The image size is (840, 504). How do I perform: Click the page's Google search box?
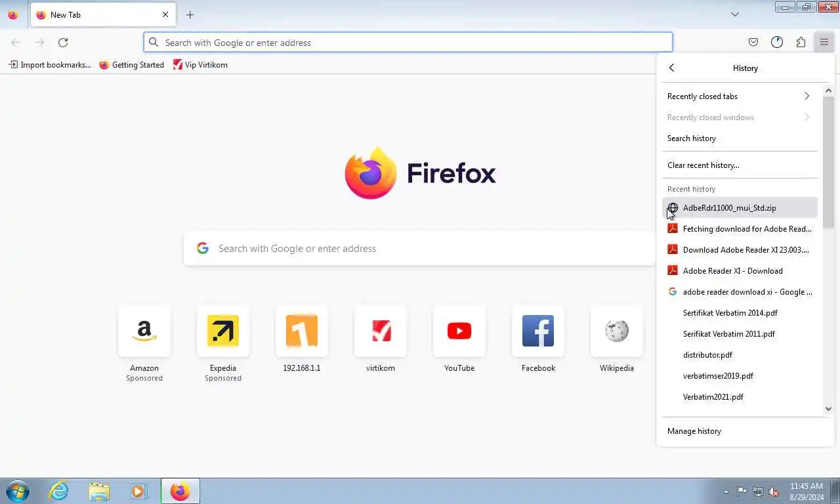[x=420, y=249]
